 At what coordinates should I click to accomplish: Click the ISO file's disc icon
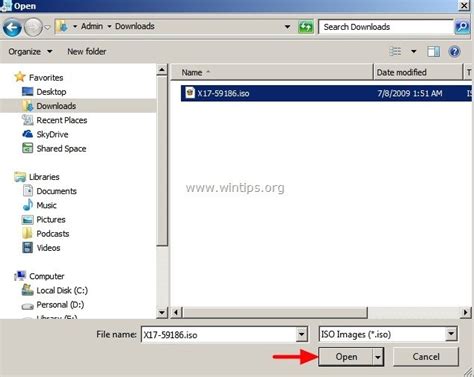point(190,93)
